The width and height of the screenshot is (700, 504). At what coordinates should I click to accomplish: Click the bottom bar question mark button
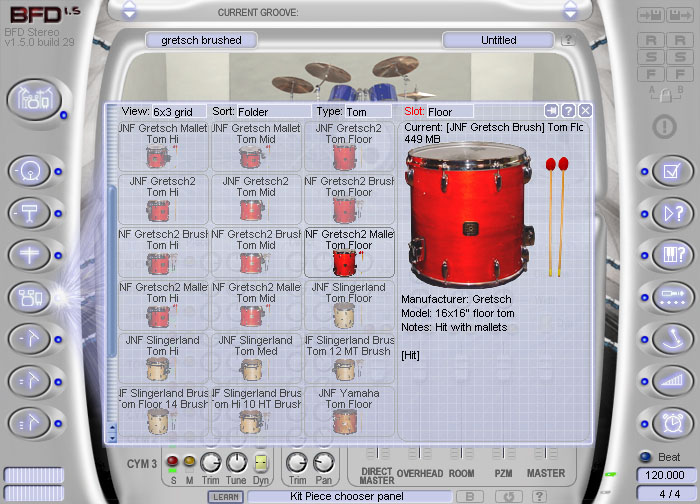point(539,496)
